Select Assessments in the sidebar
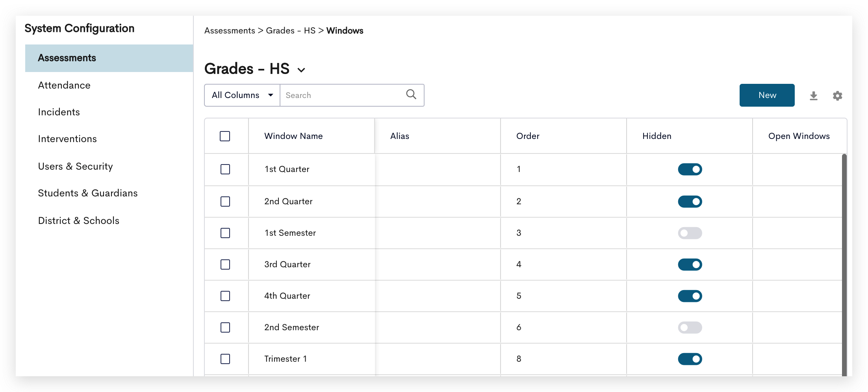The height and width of the screenshot is (392, 868). click(109, 58)
